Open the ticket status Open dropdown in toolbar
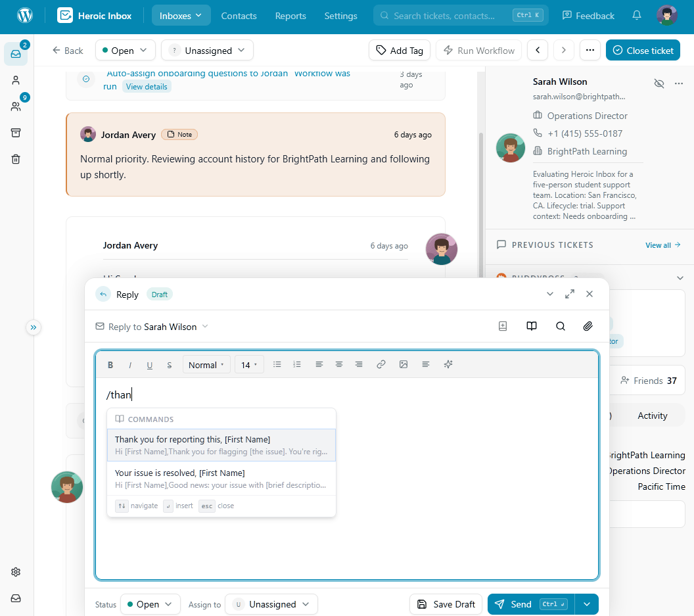This screenshot has width=694, height=616. pos(126,50)
